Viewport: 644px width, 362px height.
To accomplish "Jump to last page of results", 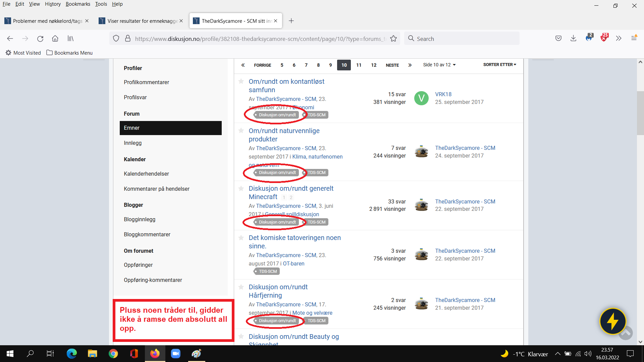I will [410, 65].
